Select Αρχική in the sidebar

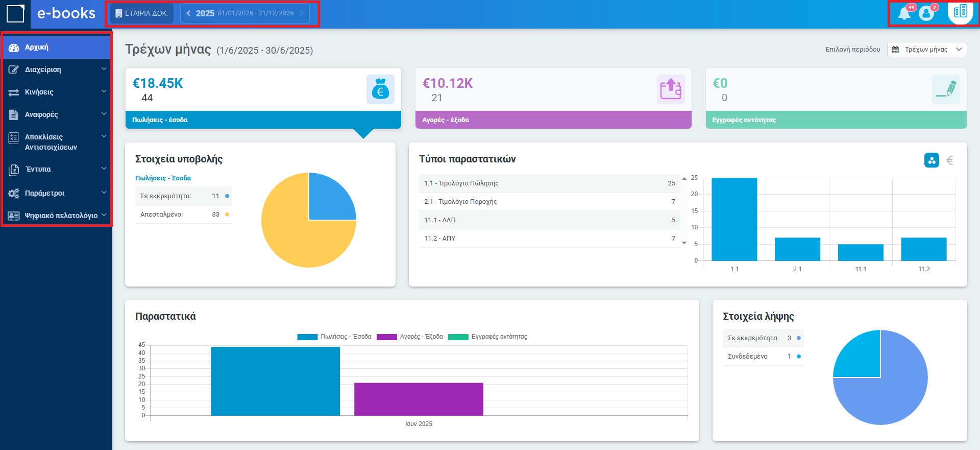coord(56,48)
